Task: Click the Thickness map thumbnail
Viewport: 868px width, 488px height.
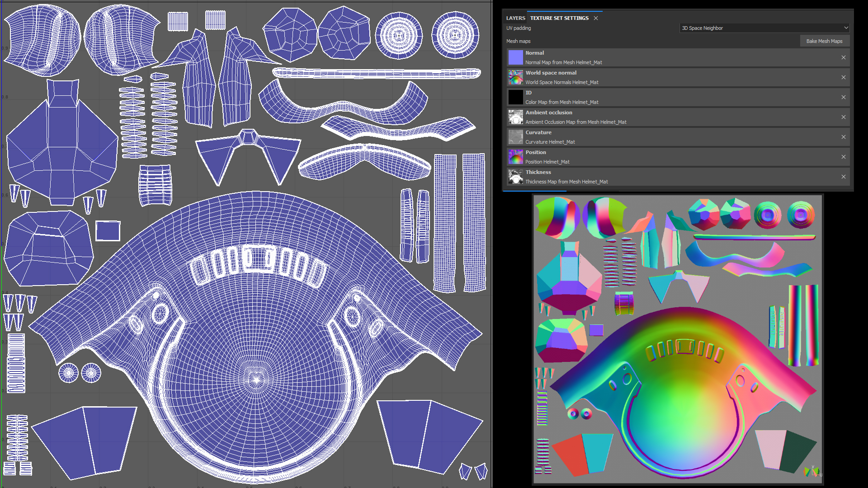Action: tap(515, 177)
